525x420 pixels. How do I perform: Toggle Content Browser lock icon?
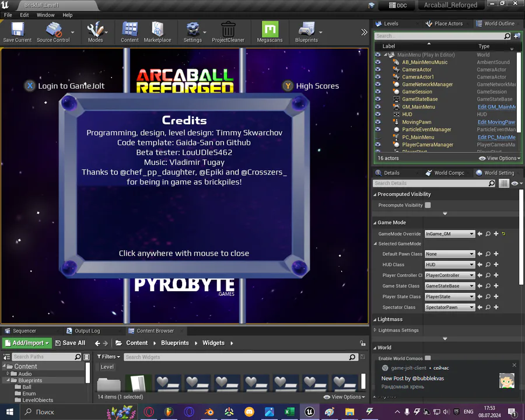[x=363, y=343]
